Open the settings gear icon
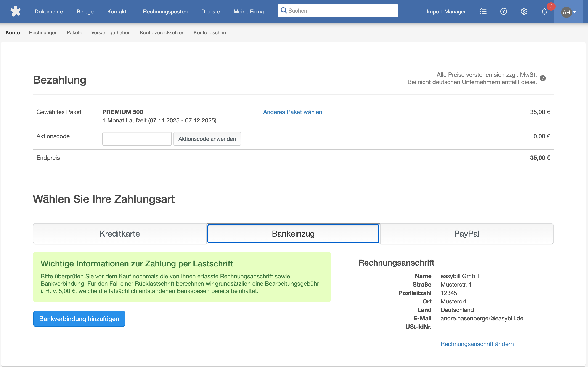This screenshot has width=588, height=367. (x=524, y=11)
